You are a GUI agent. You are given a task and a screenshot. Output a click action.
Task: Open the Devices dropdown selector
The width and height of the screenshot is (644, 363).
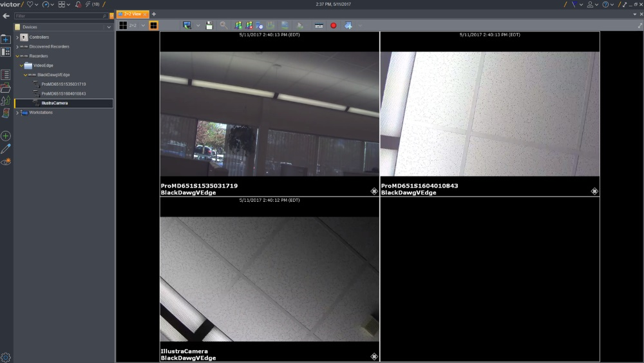click(109, 27)
